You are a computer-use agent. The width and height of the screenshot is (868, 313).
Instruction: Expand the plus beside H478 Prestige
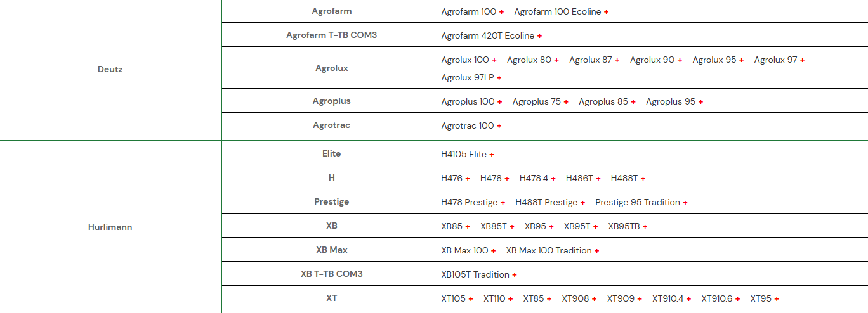coord(503,203)
